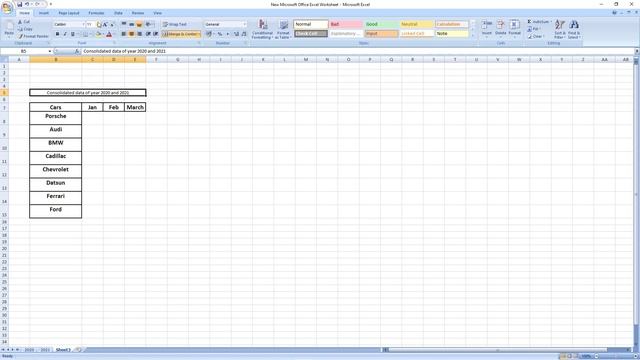The height and width of the screenshot is (360, 640).
Task: Switch to the Formulas tab
Action: (96, 13)
